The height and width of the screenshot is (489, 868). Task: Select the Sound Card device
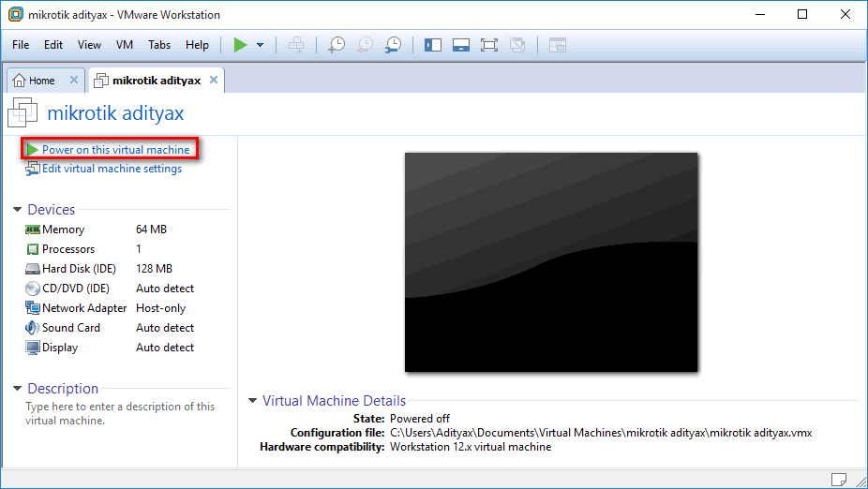pyautogui.click(x=110, y=328)
